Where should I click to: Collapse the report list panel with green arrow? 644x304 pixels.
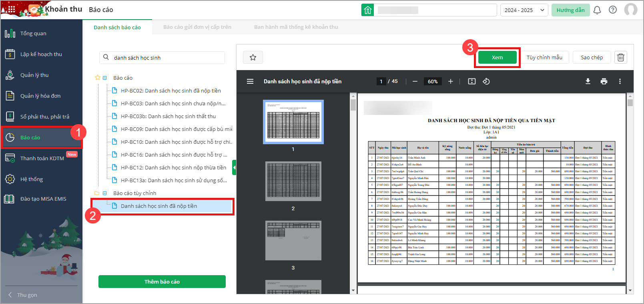[234, 167]
